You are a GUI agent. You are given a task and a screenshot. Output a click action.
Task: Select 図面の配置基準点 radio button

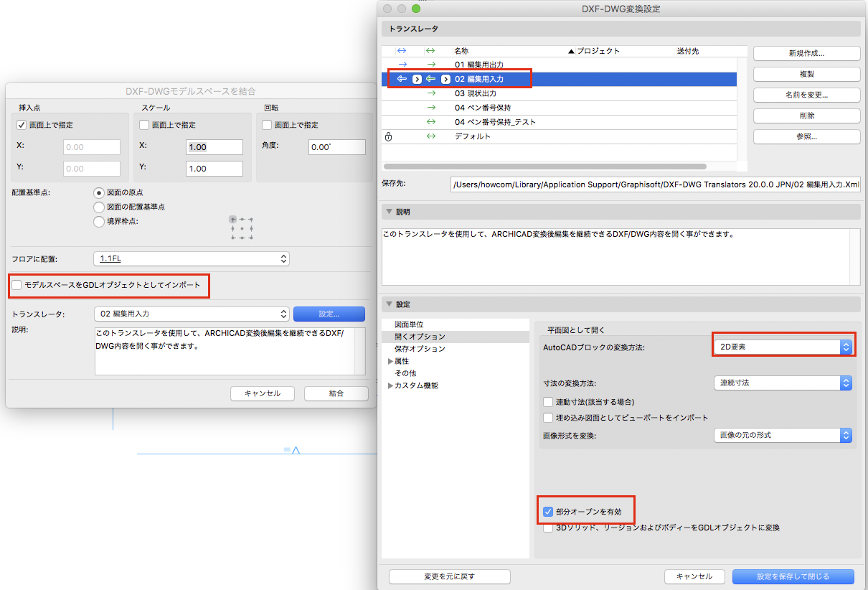tap(100, 207)
